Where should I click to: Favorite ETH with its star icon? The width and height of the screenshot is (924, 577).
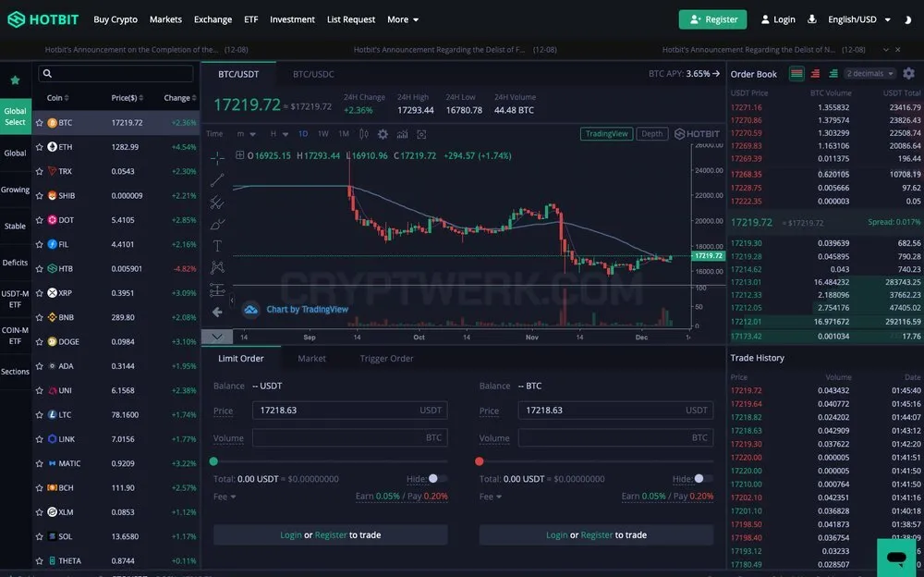pos(40,147)
